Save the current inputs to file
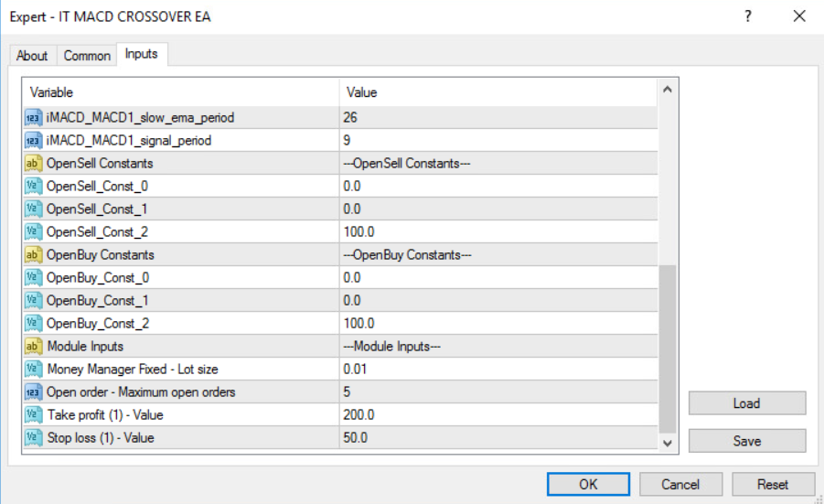This screenshot has width=824, height=504. (747, 441)
